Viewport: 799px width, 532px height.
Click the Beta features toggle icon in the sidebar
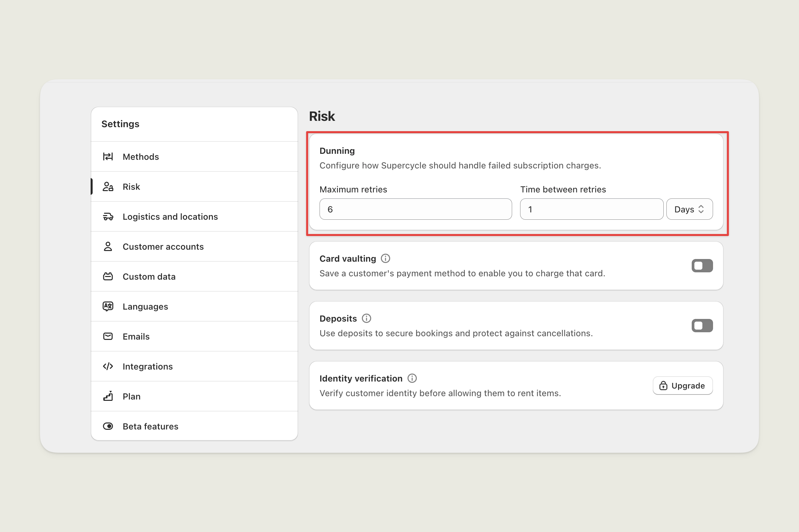coord(108,426)
